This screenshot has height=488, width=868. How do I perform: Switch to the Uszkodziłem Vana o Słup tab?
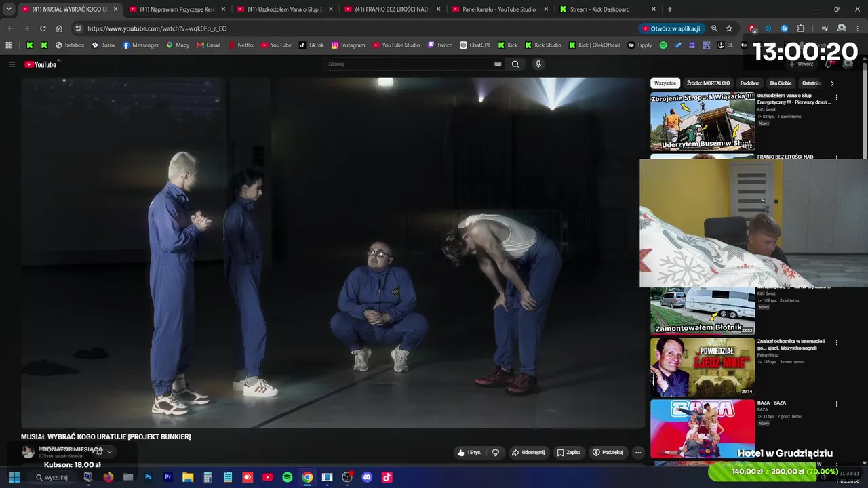pos(285,9)
